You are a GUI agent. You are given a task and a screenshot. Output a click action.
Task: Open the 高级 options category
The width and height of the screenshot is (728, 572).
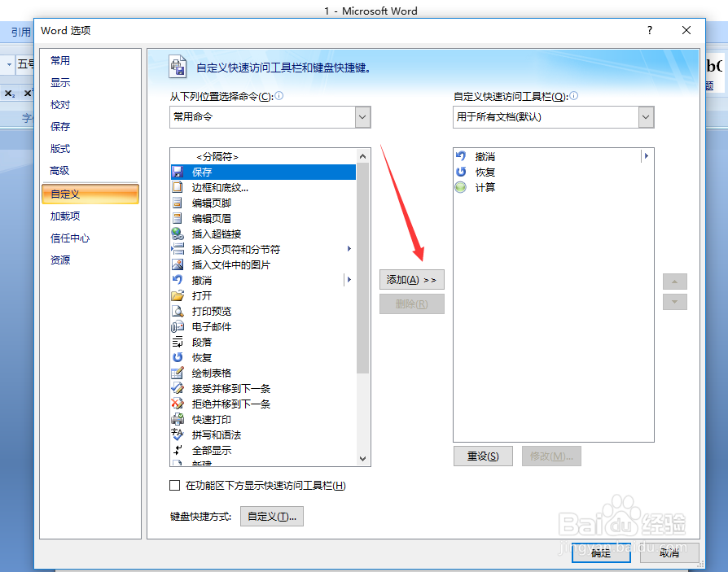(60, 171)
